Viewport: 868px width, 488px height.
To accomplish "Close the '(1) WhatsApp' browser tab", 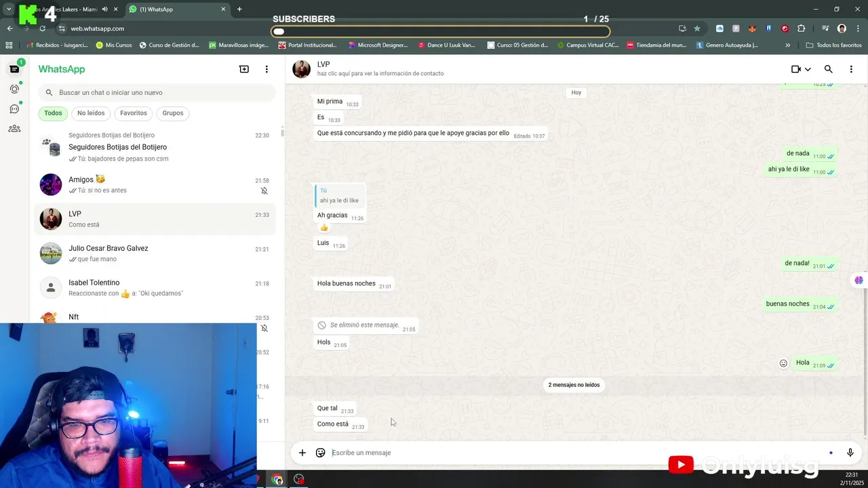I will (x=223, y=9).
